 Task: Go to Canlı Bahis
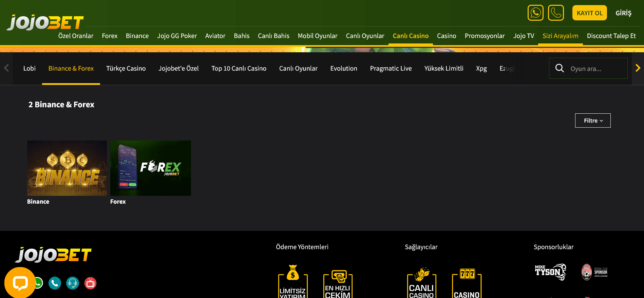pyautogui.click(x=273, y=36)
